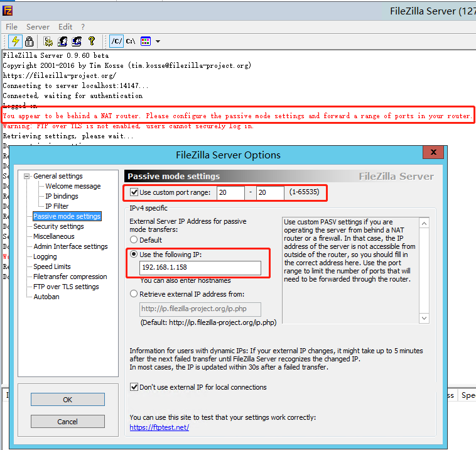Select IP bindings tree item

(62, 196)
